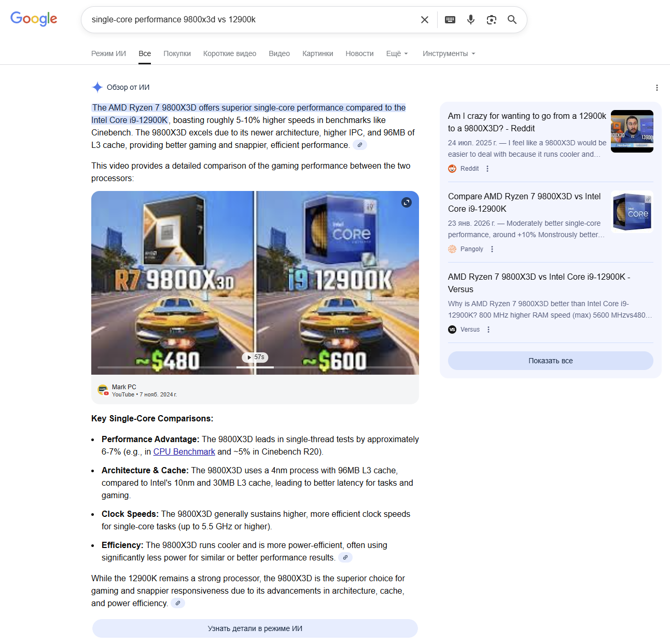Open three-dot menu next to Reddit
Screen dimensions: 670x644
(487, 169)
